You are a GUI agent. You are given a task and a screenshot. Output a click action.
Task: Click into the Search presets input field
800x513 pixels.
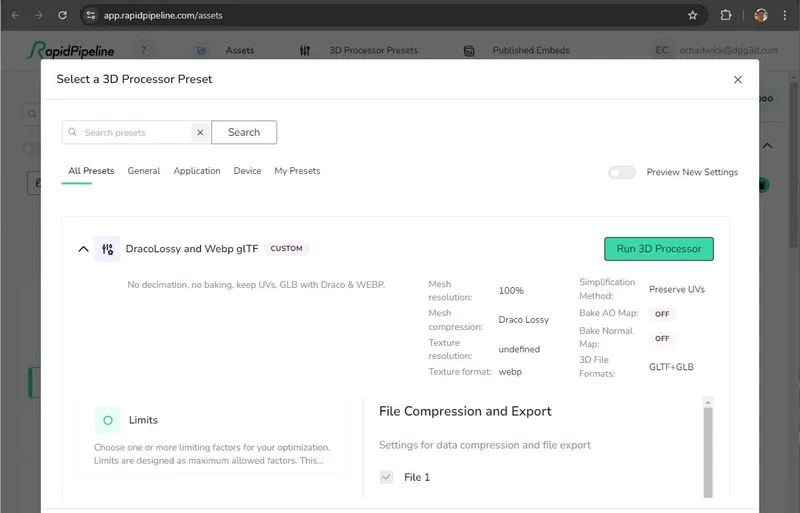135,132
